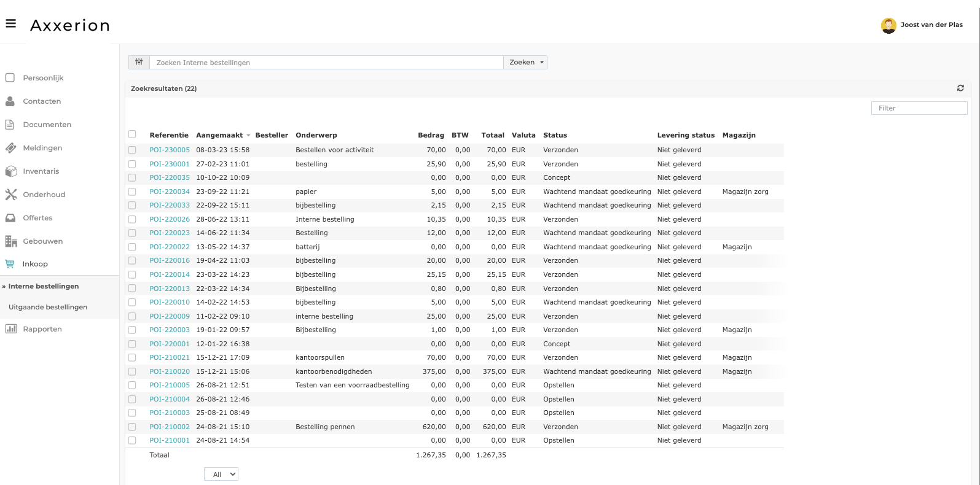Open the hamburger navigation menu
This screenshot has height=485, width=980.
(x=10, y=24)
